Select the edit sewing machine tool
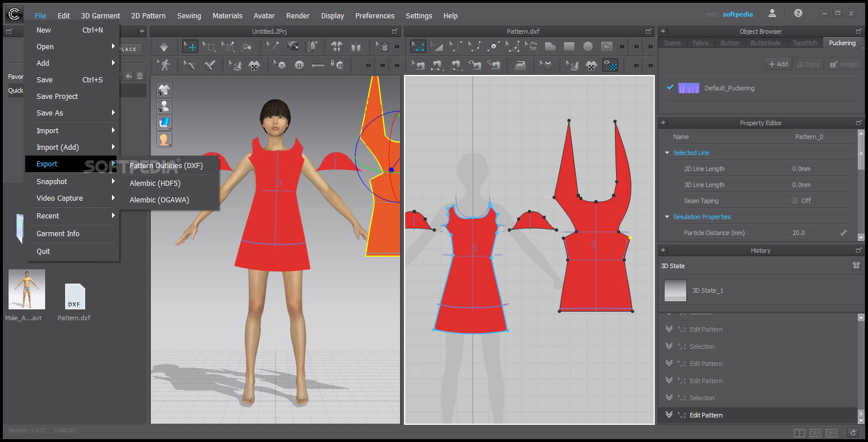The height and width of the screenshot is (442, 868). coord(418,65)
